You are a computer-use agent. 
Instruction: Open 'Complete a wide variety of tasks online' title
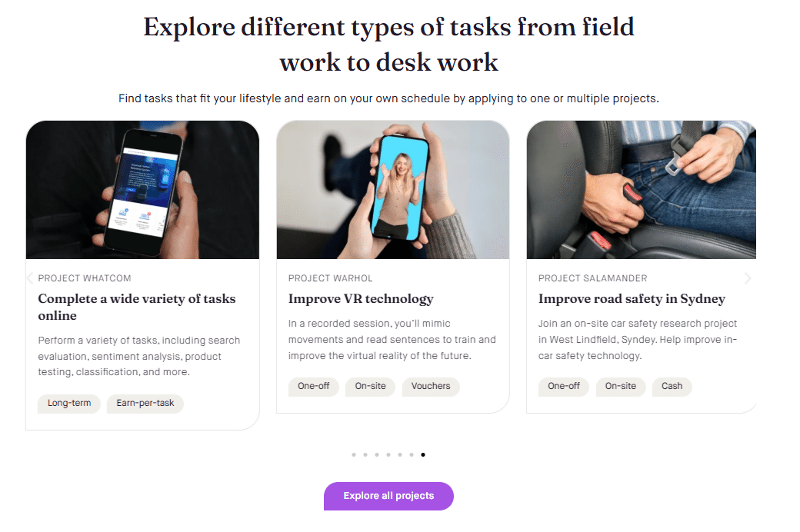(x=137, y=307)
